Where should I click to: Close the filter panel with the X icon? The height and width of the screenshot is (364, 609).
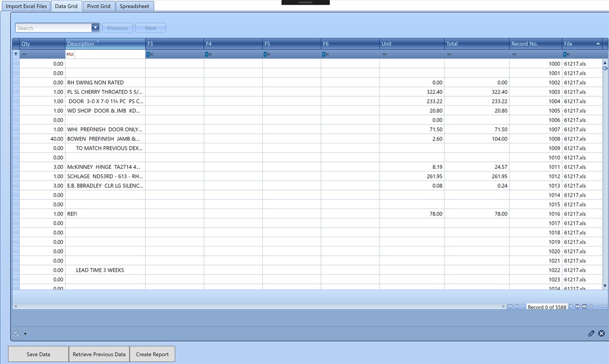(x=601, y=333)
